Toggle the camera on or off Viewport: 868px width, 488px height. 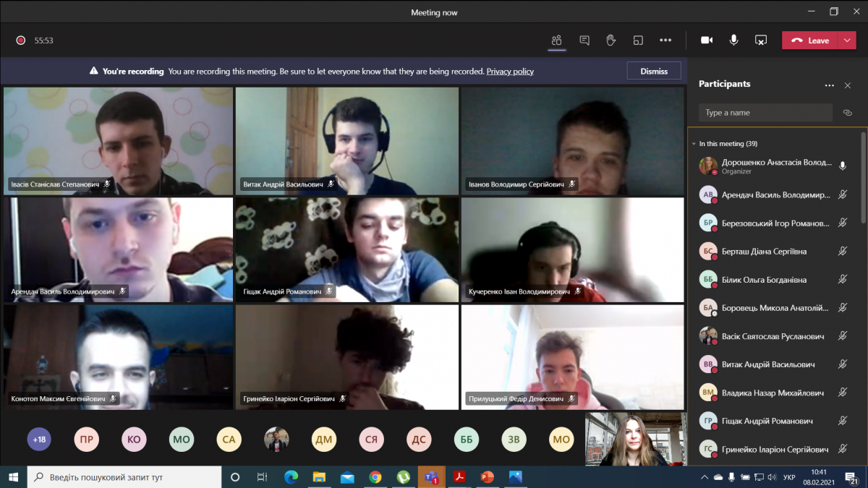pos(707,40)
